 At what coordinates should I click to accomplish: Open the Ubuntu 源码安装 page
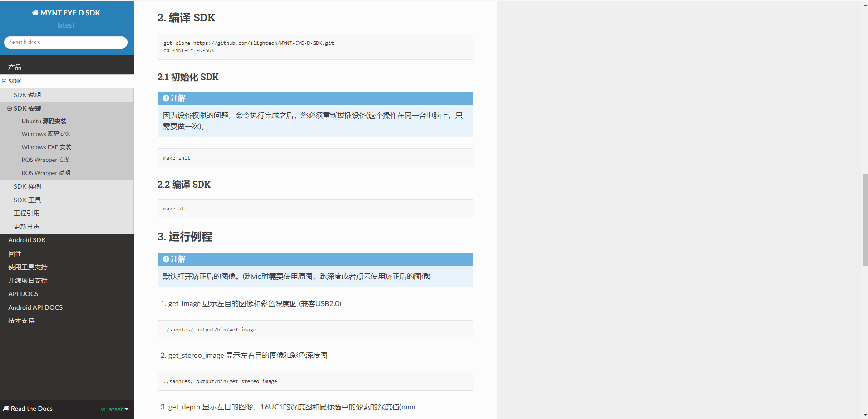pos(44,121)
